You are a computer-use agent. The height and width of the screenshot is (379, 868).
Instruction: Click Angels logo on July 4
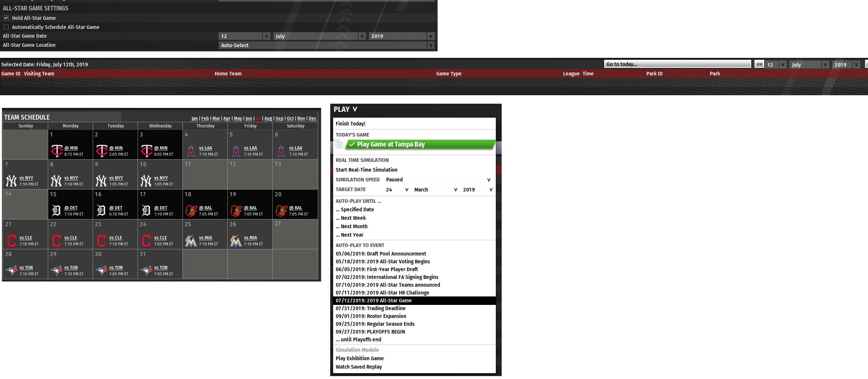click(191, 151)
